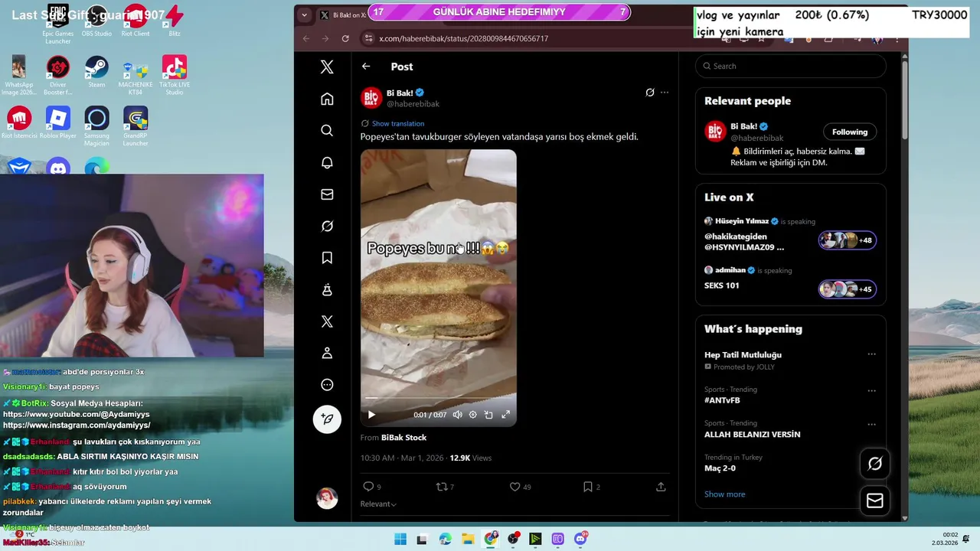Mute the video with speaker icon
The image size is (980, 551).
point(457,415)
